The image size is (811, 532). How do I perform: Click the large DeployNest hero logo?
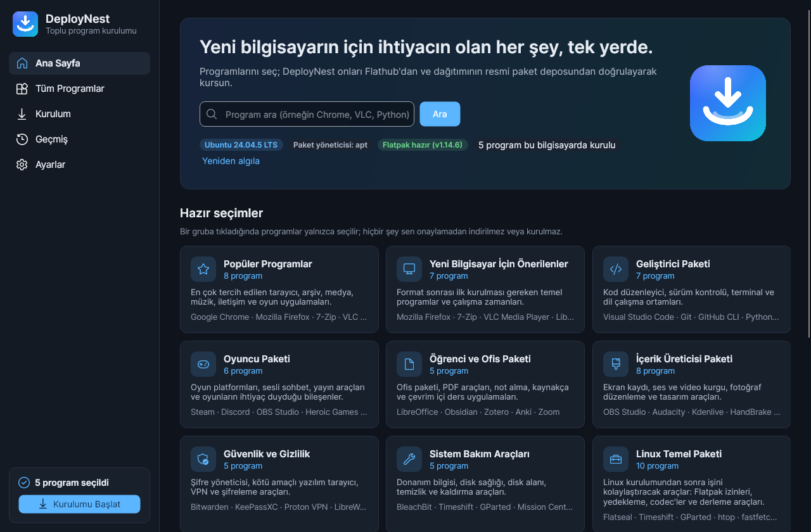tap(728, 103)
